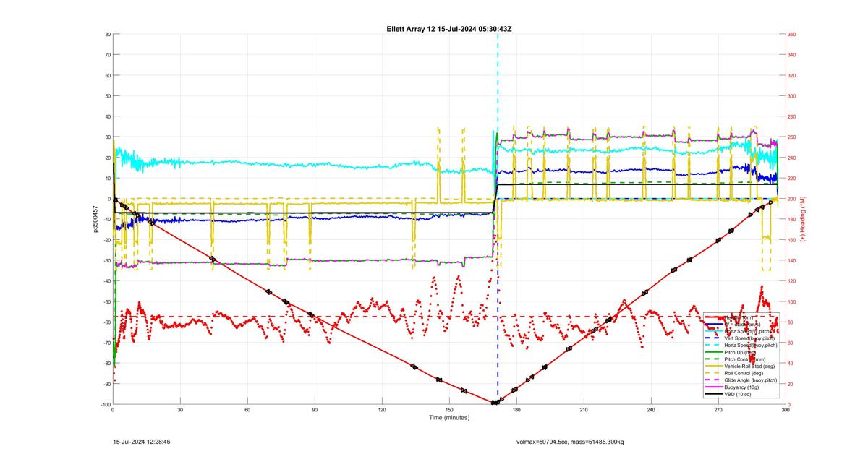Click right heading-axis tick label '360'
Screen dimensions: 868x454
(792, 34)
